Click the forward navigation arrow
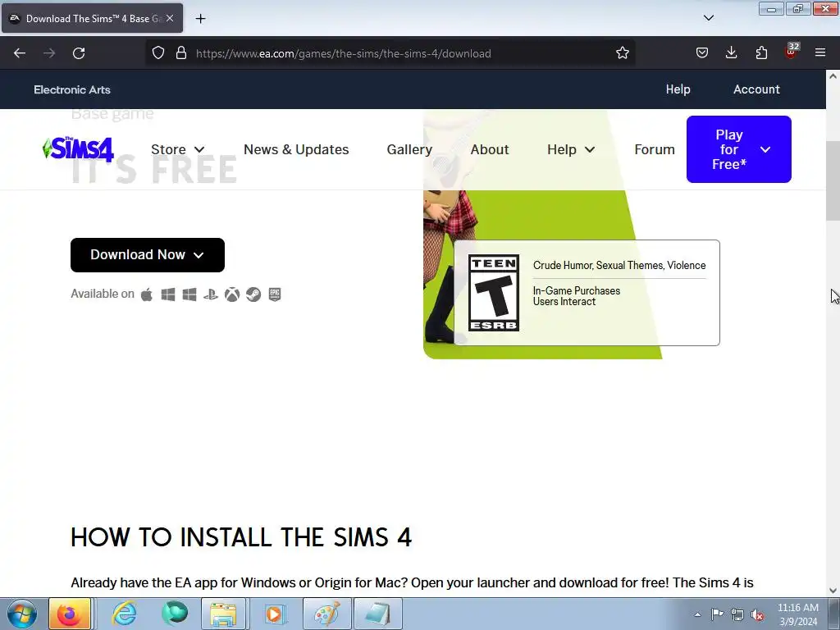This screenshot has height=630, width=840. [49, 53]
